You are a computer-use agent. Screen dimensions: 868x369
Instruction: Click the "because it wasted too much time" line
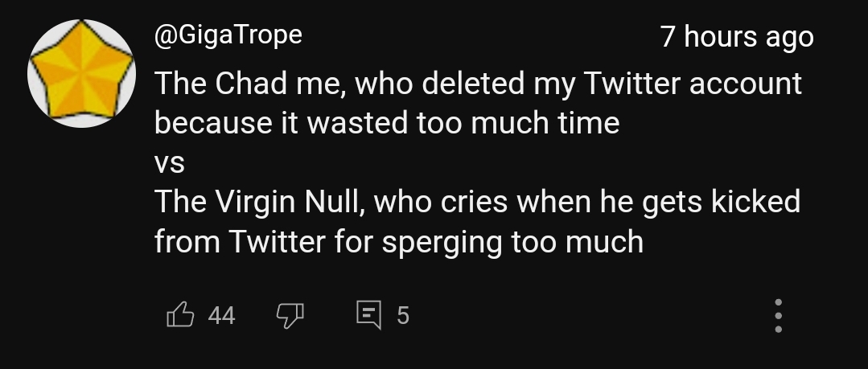click(x=386, y=123)
